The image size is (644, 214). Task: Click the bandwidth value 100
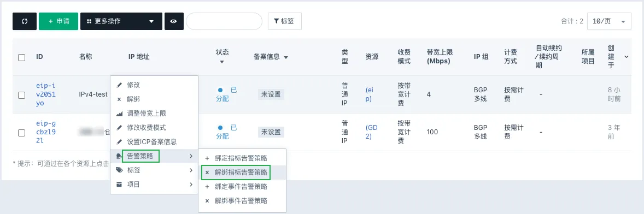[x=432, y=132]
